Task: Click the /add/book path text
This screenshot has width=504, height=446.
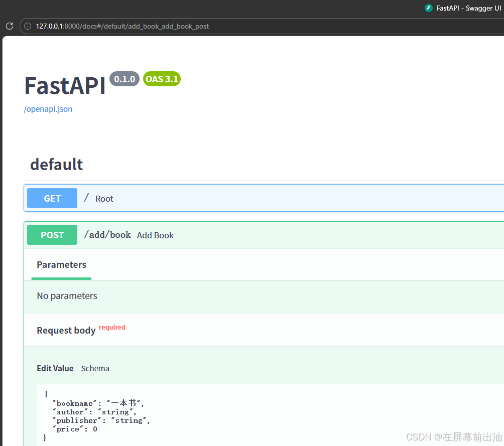Action: click(107, 235)
